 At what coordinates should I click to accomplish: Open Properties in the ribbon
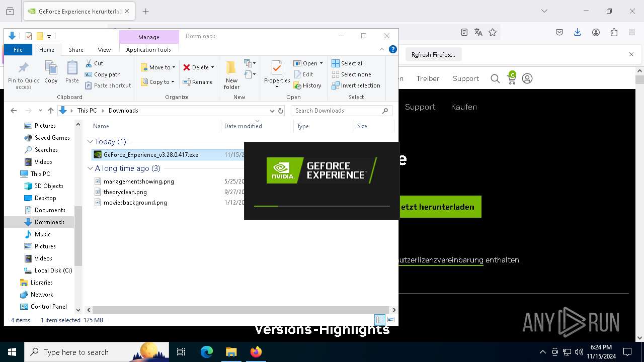pyautogui.click(x=277, y=75)
